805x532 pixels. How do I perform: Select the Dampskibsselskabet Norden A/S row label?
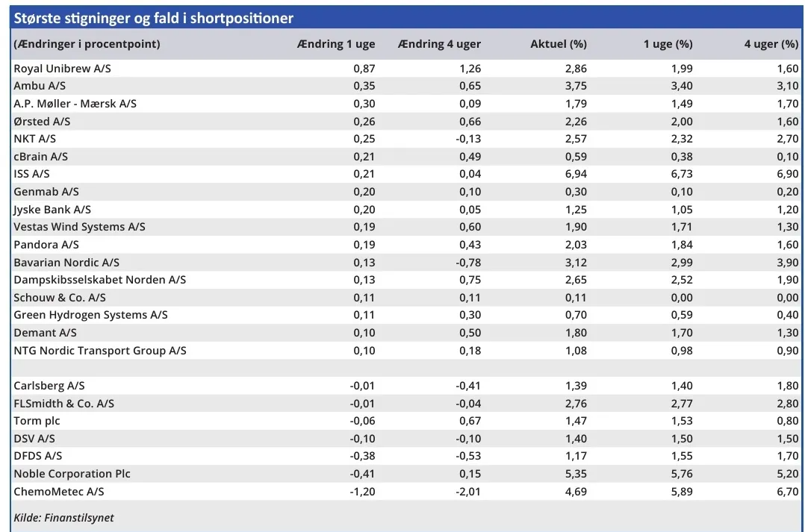[x=99, y=280]
